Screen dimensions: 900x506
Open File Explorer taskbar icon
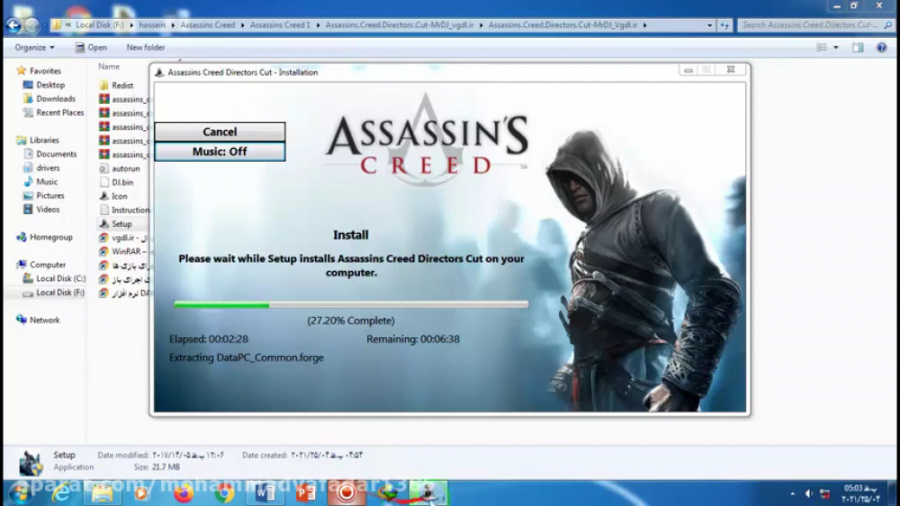102,493
